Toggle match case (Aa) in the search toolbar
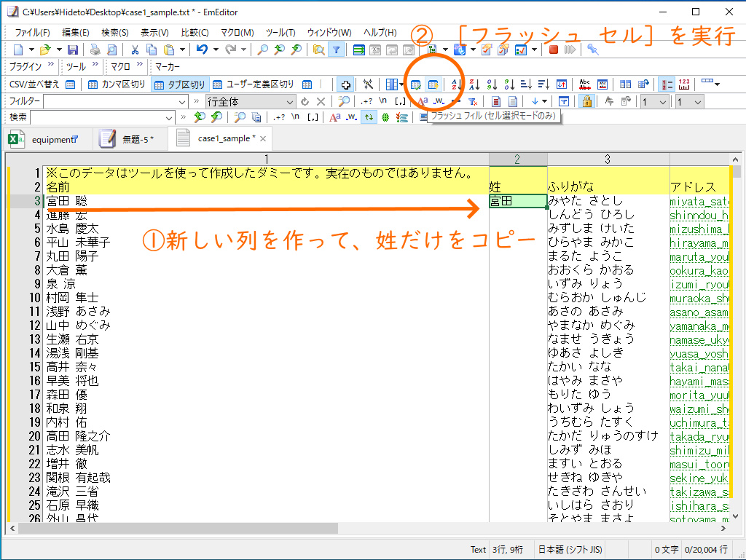The height and width of the screenshot is (560, 746). (x=335, y=117)
